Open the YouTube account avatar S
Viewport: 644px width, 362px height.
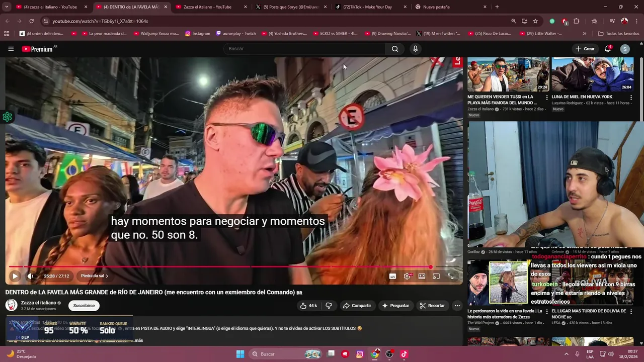click(625, 49)
